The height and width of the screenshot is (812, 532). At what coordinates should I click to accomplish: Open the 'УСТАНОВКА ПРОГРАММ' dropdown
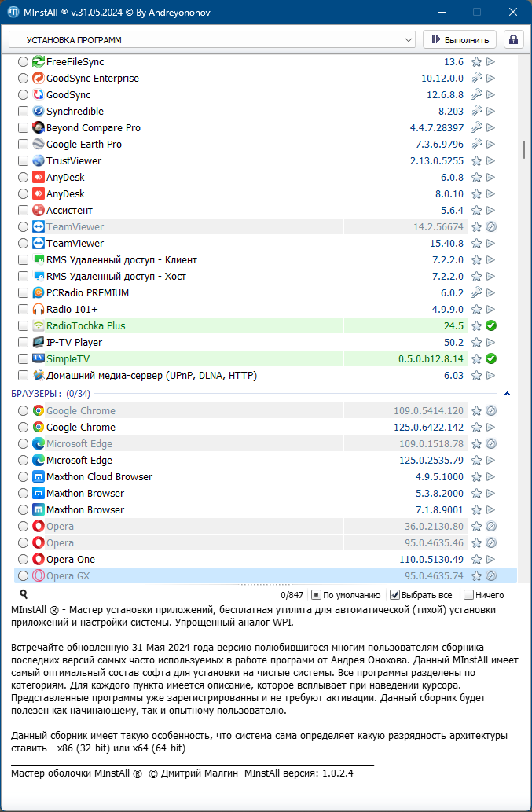coord(212,40)
